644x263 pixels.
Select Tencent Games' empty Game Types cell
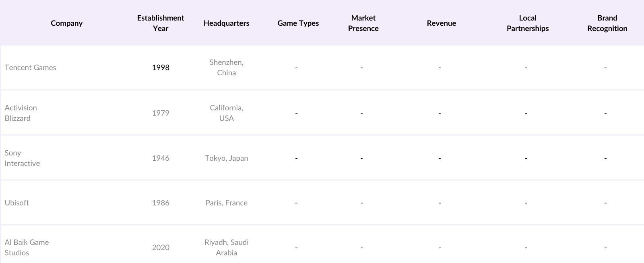tap(296, 68)
